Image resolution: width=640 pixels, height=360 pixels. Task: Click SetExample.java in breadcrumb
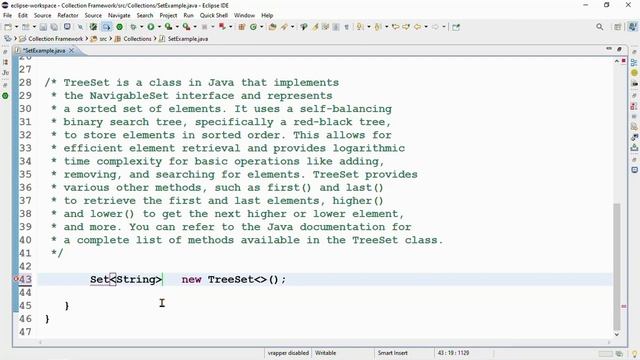point(188,39)
